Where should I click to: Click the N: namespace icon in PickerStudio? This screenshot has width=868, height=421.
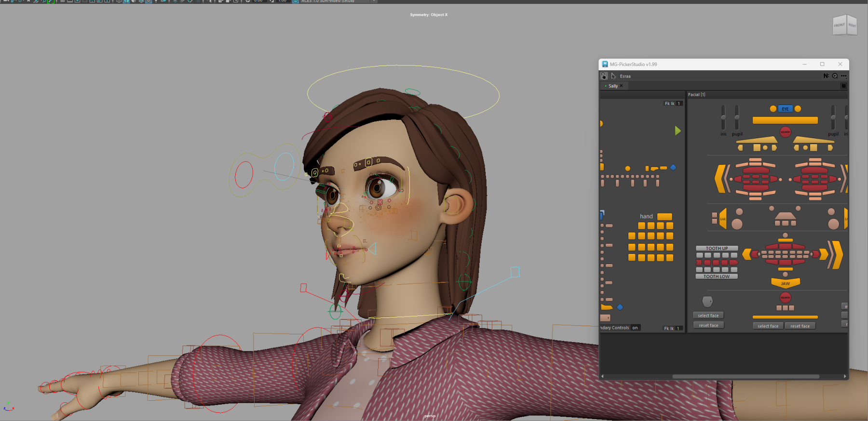(x=826, y=76)
